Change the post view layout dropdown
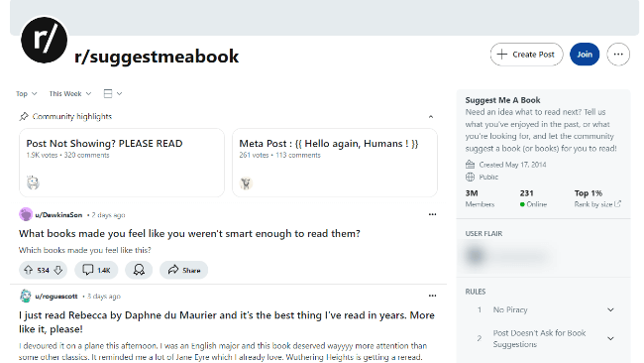Screen dimensions: 644x363 coord(113,94)
